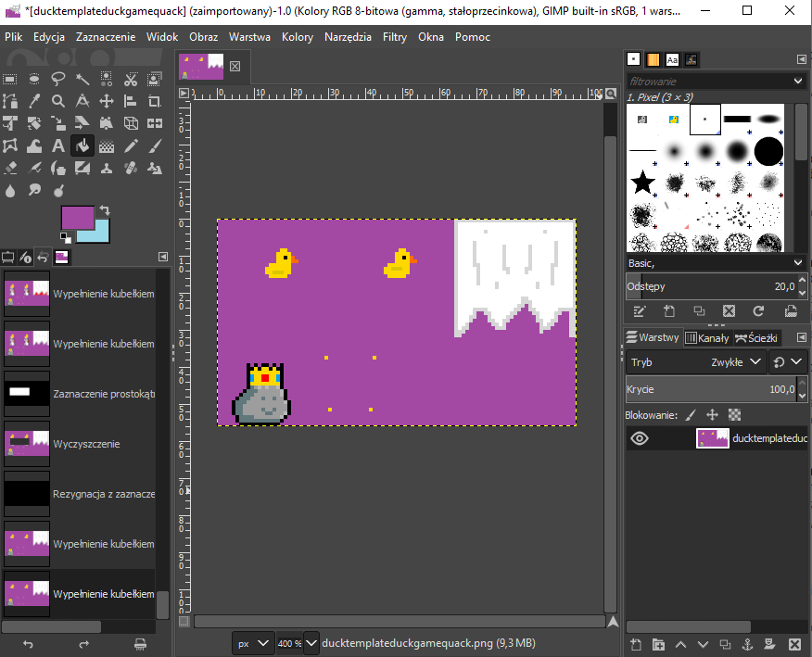Select the Wyczyszczenie history step

(x=79, y=444)
